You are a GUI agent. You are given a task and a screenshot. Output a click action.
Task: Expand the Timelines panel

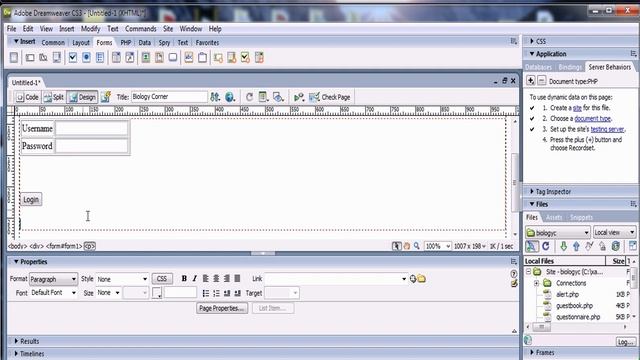tap(16, 354)
